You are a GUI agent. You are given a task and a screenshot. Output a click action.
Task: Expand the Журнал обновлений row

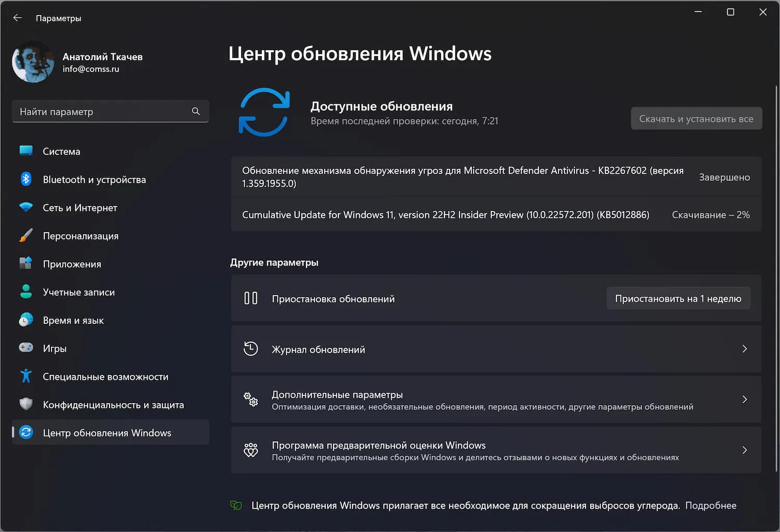coord(745,349)
